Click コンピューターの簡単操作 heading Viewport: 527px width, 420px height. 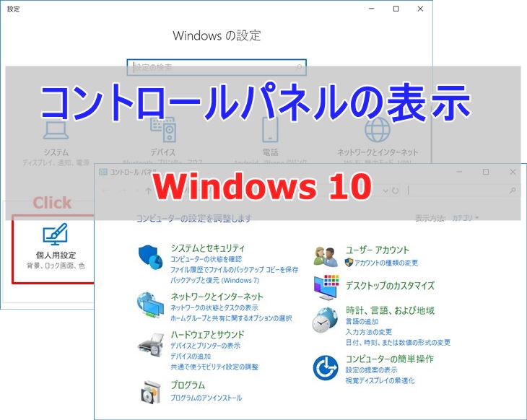click(390, 359)
